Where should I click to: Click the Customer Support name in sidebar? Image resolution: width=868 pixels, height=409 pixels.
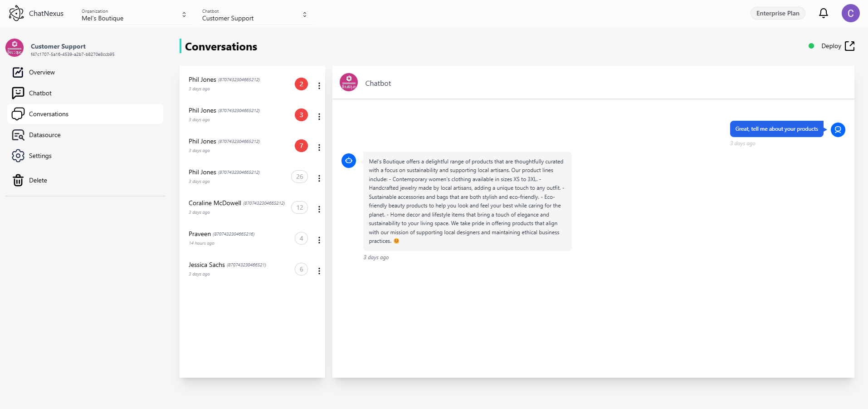pos(58,46)
